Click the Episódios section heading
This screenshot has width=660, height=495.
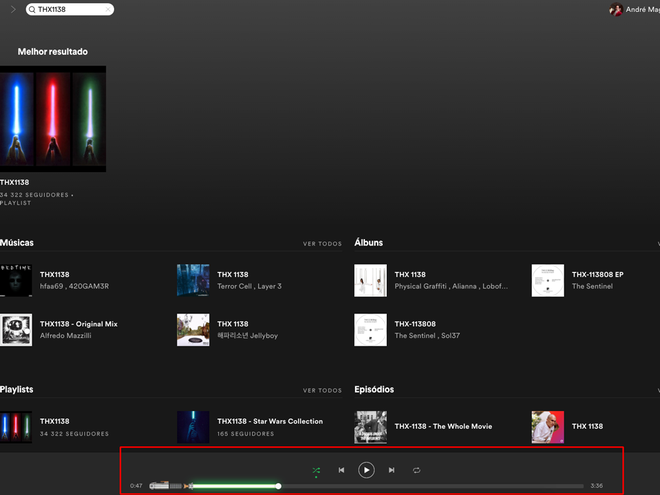point(374,389)
